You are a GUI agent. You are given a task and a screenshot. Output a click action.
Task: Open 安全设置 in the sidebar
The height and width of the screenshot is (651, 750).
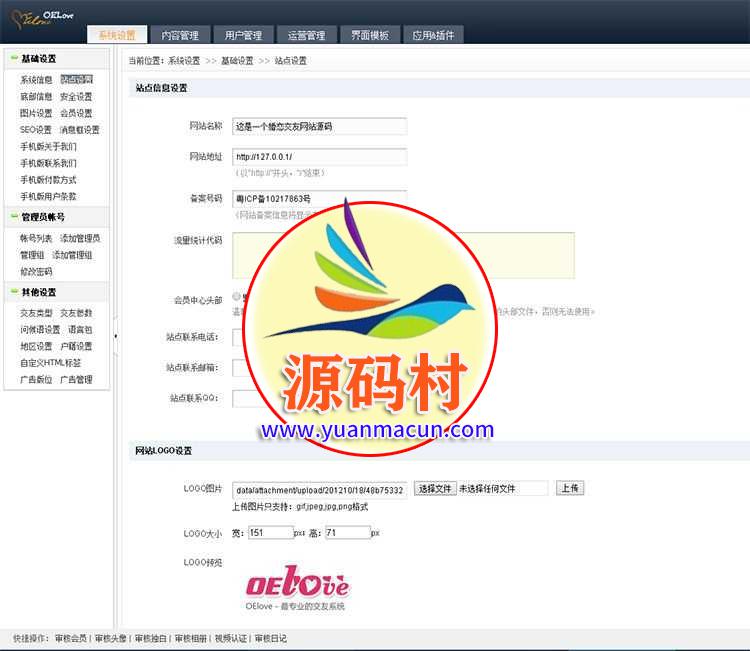(76, 97)
